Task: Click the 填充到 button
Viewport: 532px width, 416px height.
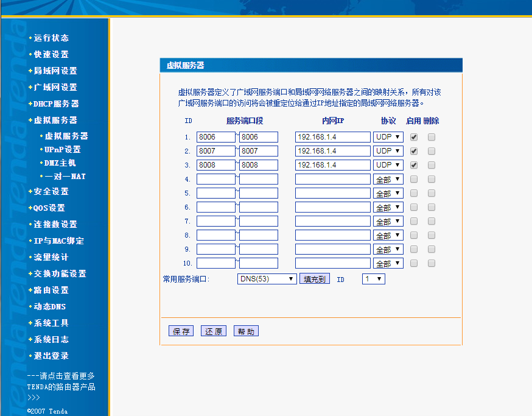Action: (315, 279)
